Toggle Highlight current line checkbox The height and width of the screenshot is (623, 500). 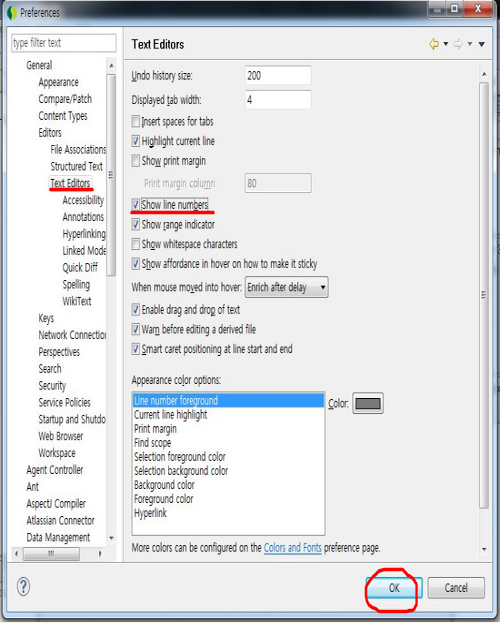pyautogui.click(x=136, y=141)
